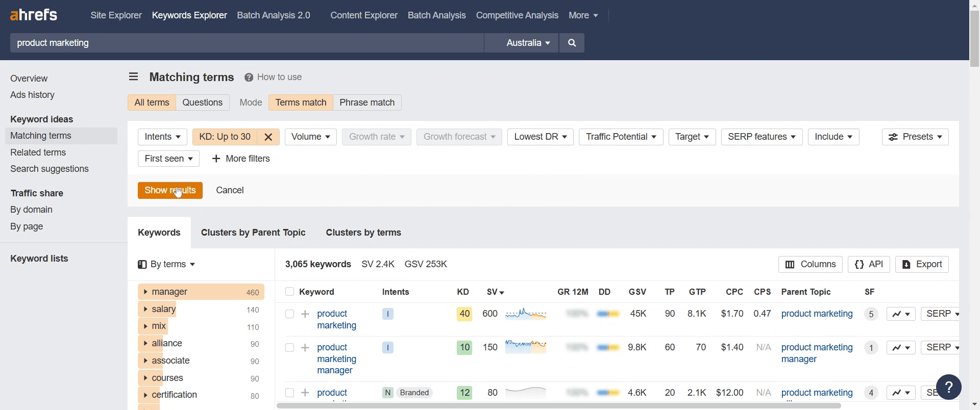Click the KD 40 badge
The height and width of the screenshot is (410, 980).
tap(464, 314)
